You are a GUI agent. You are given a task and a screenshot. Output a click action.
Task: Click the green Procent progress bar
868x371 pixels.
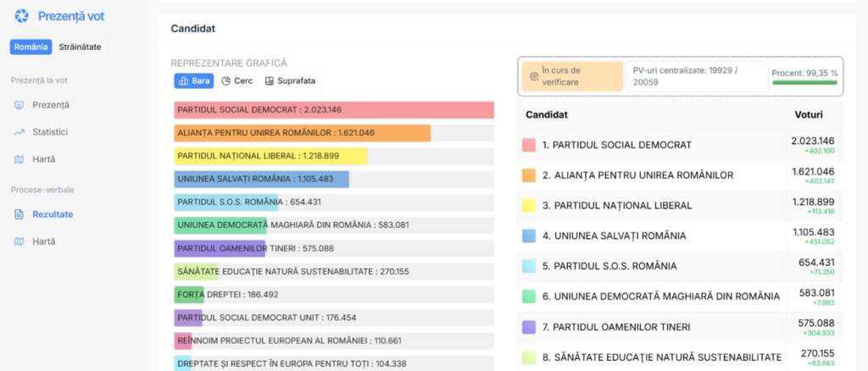pos(804,83)
